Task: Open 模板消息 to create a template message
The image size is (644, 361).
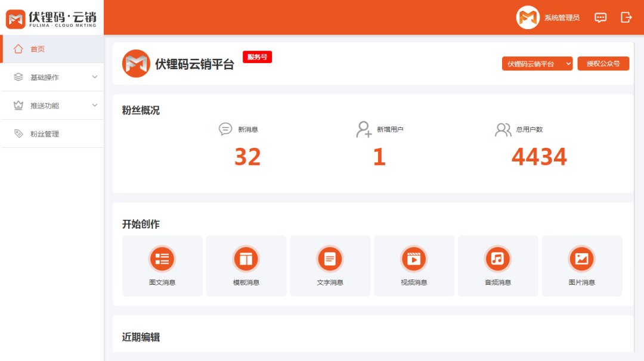Action: coord(246,259)
